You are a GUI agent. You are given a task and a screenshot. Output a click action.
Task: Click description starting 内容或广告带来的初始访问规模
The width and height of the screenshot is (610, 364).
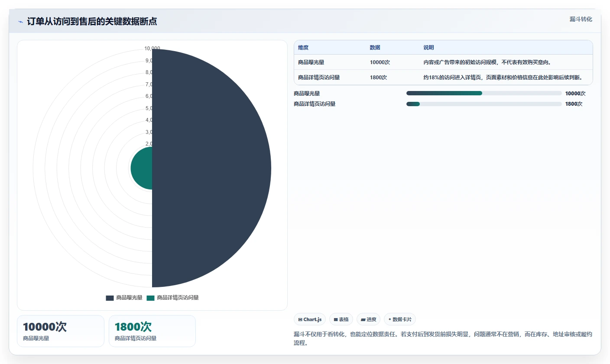pyautogui.click(x=487, y=62)
